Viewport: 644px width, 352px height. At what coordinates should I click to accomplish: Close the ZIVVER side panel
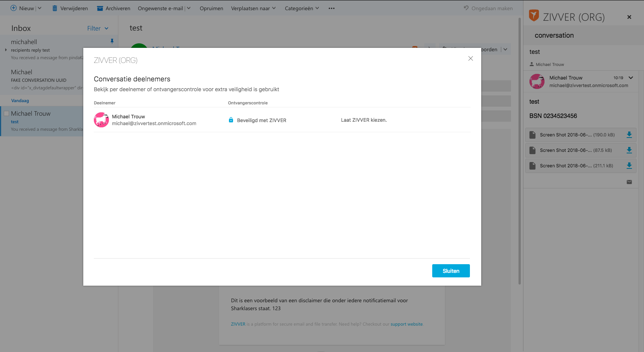(x=629, y=17)
